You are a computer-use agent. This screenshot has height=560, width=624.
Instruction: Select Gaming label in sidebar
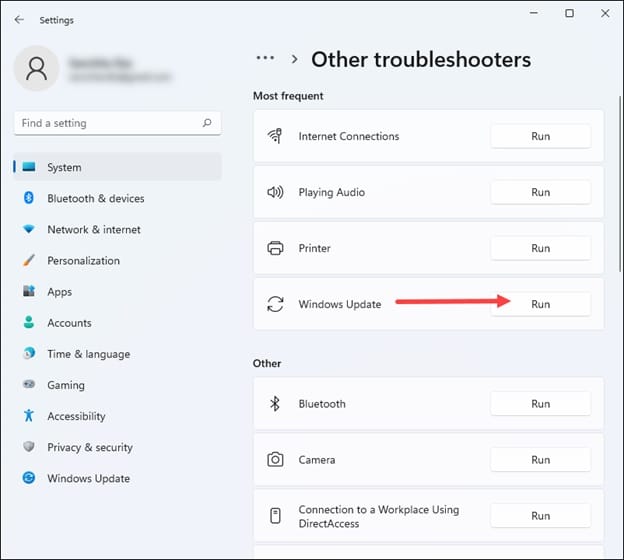click(66, 385)
